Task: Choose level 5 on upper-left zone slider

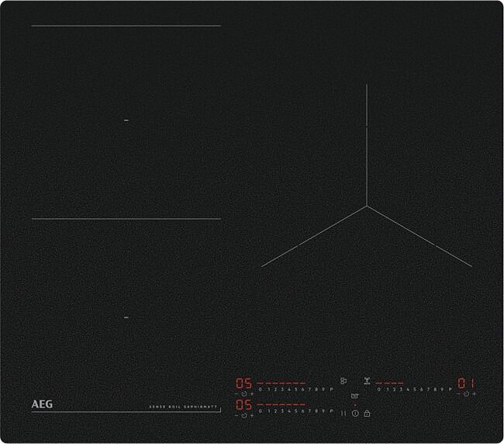Action: coord(294,389)
